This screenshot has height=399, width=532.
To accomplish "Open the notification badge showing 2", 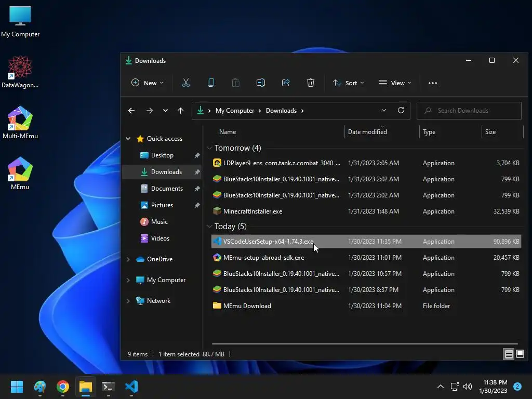I will pyautogui.click(x=517, y=387).
